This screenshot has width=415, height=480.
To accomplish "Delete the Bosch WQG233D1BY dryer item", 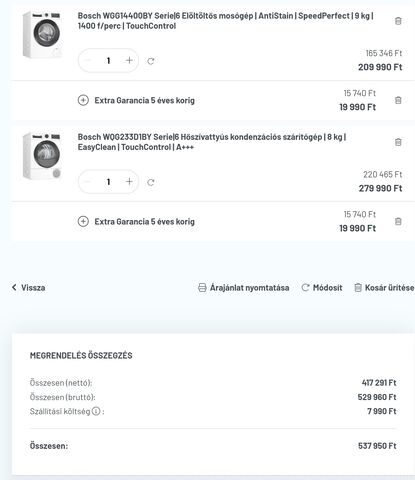I will [398, 142].
